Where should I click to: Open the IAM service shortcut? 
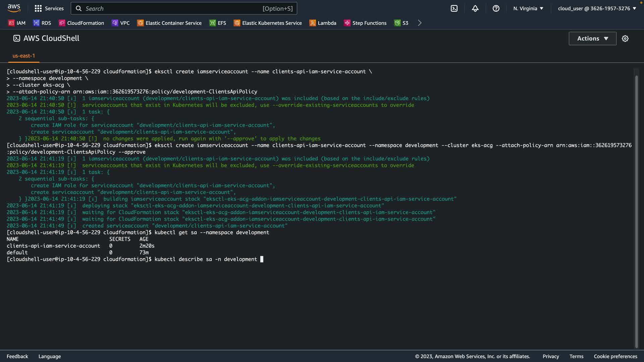(17, 23)
